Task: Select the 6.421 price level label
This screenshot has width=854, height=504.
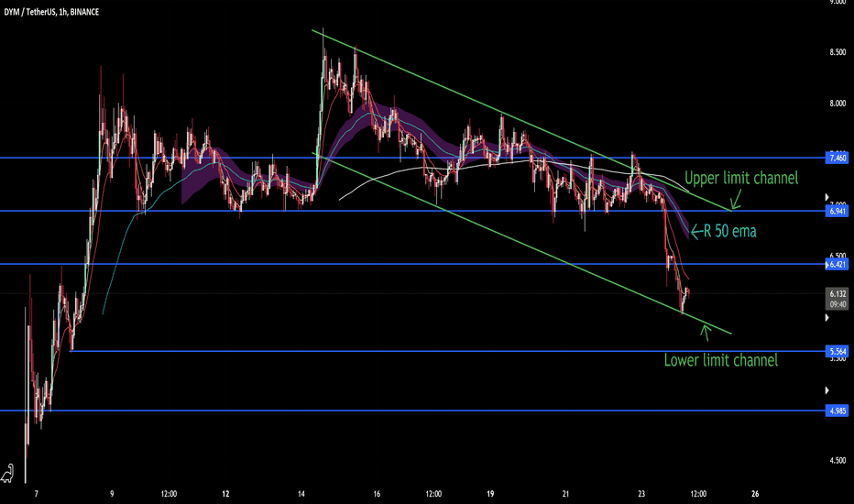Action: 838,264
